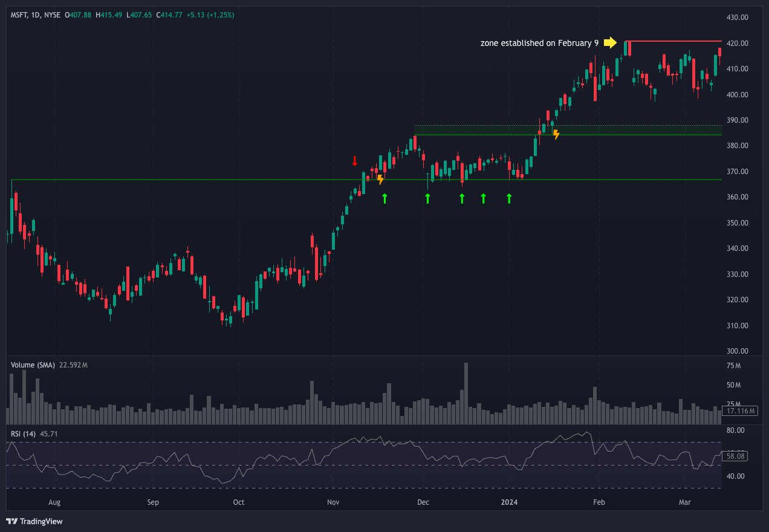The width and height of the screenshot is (769, 532).
Task: Select the 'zone established on February 9' annotation
Action: (x=539, y=43)
